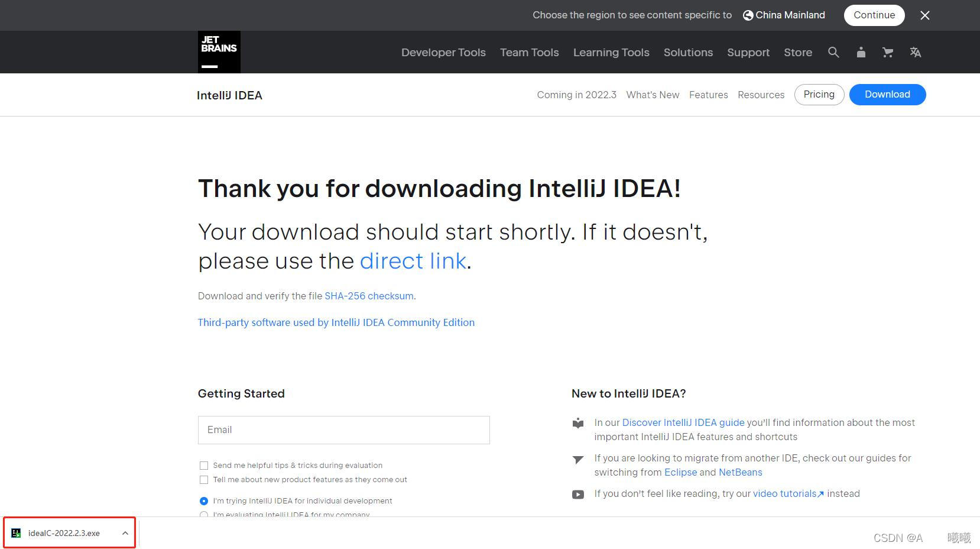Go to the Store menu
980x549 pixels.
(798, 52)
